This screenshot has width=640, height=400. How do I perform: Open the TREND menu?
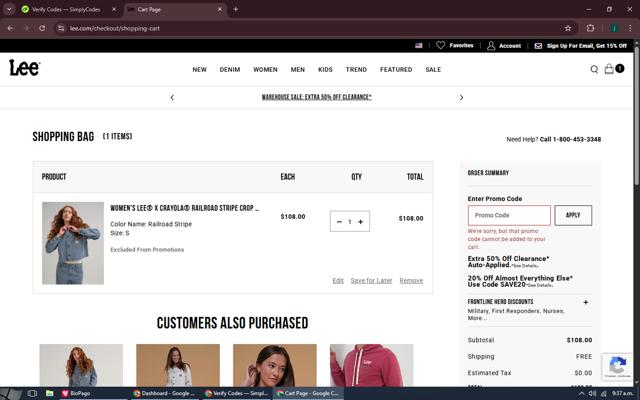(x=356, y=69)
